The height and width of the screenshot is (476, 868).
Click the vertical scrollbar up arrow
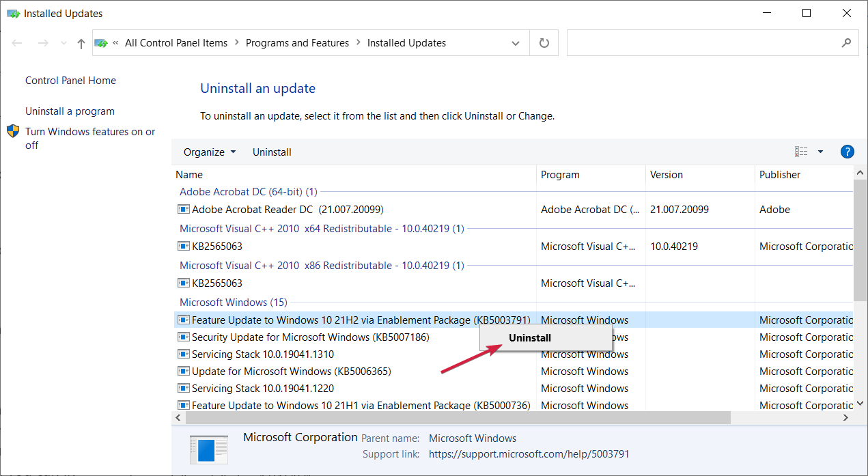pyautogui.click(x=860, y=172)
